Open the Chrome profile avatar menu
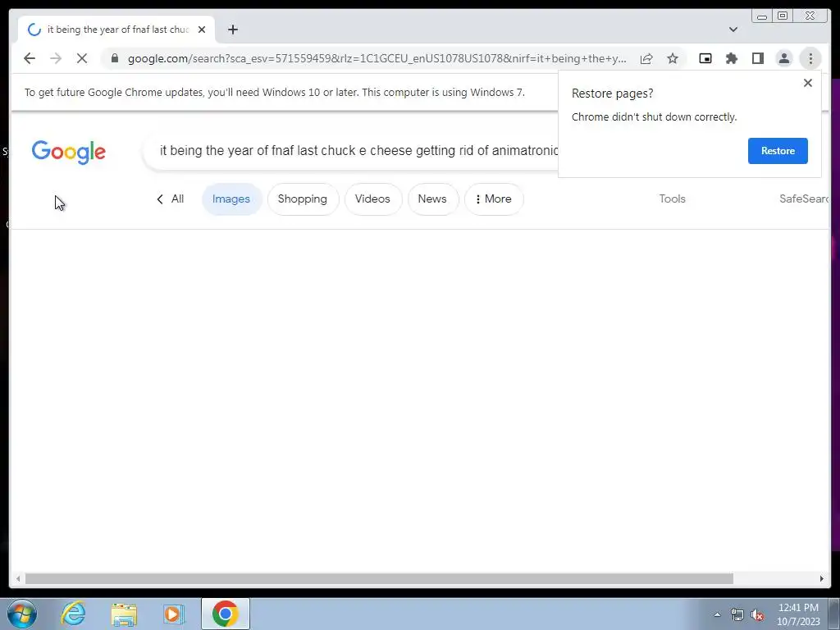 784,58
